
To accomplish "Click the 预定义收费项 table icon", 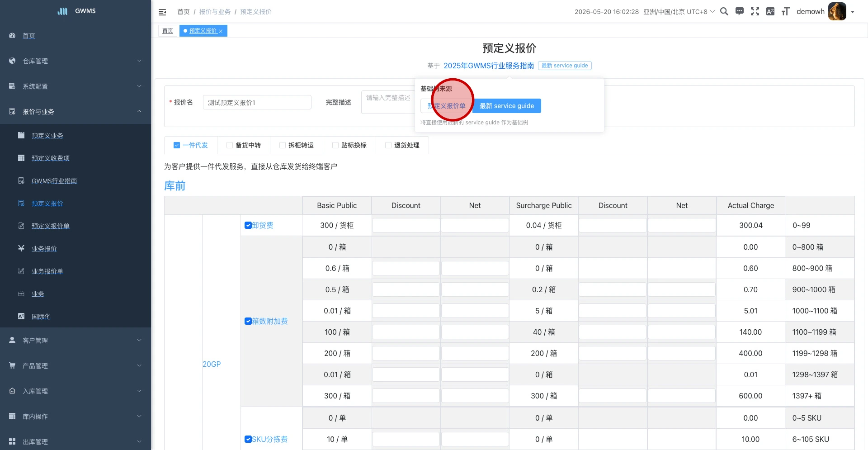I will tap(21, 158).
